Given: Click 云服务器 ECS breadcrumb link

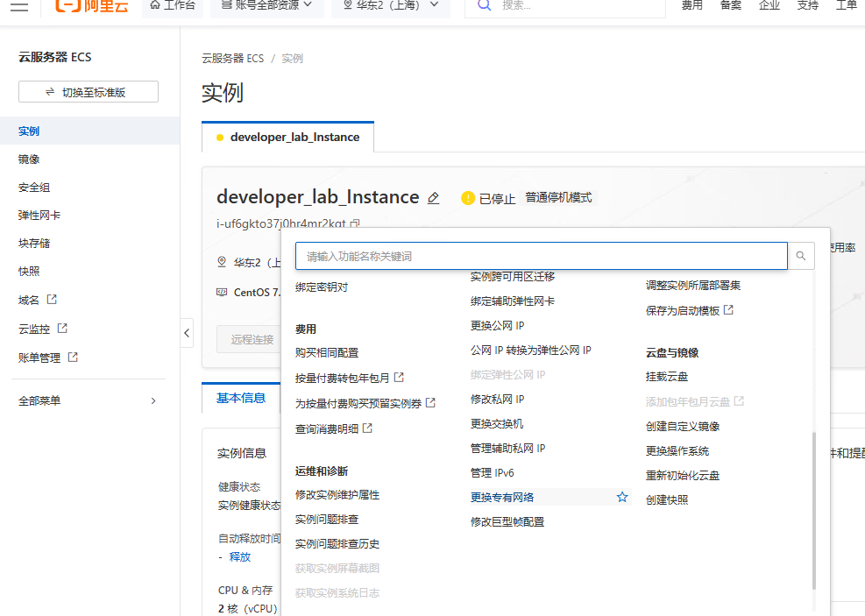Looking at the screenshot, I should coord(233,59).
